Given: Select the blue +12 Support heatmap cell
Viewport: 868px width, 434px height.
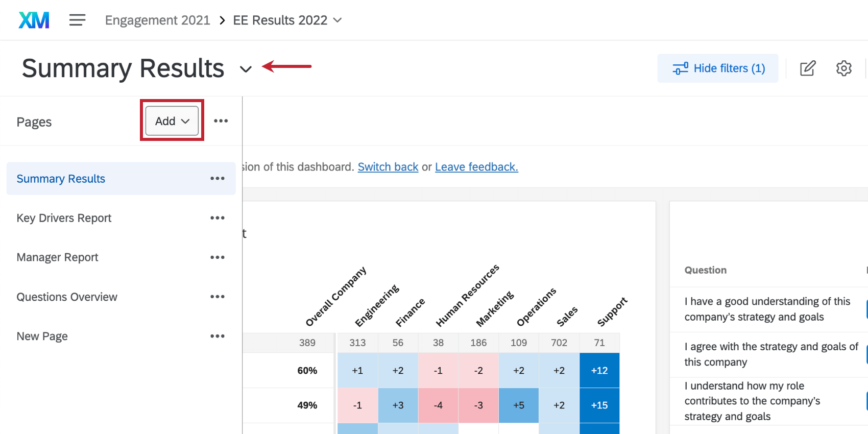Looking at the screenshot, I should click(x=599, y=370).
